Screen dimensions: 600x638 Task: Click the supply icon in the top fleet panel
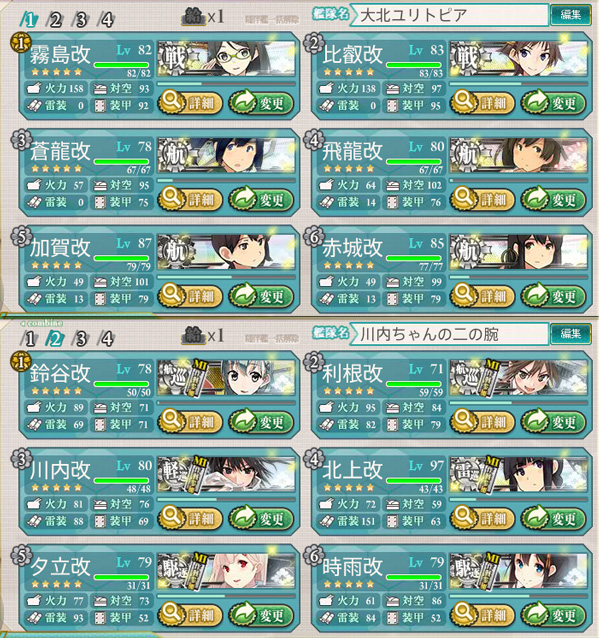coord(194,16)
